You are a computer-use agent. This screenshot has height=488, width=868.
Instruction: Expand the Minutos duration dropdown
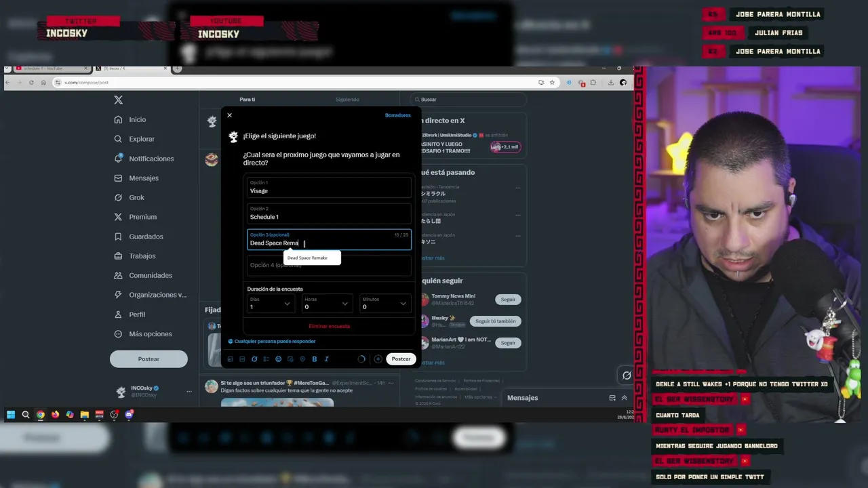coord(384,304)
